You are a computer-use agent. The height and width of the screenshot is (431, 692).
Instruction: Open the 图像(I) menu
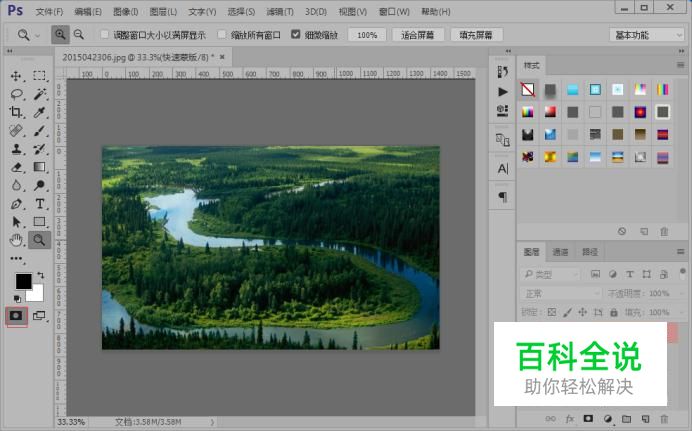coord(126,12)
